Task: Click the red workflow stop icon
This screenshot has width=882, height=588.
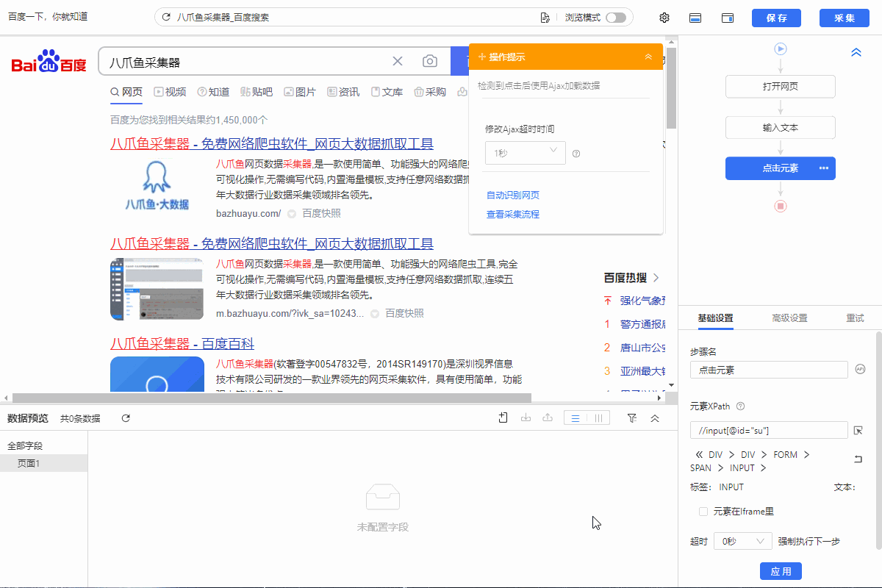Action: point(781,207)
